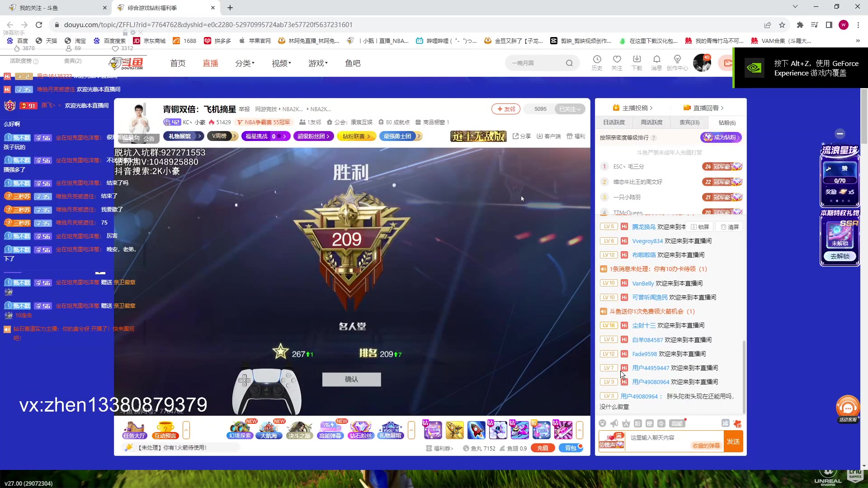Select the yellow rocket gift
The image size is (868, 488).
[455, 430]
